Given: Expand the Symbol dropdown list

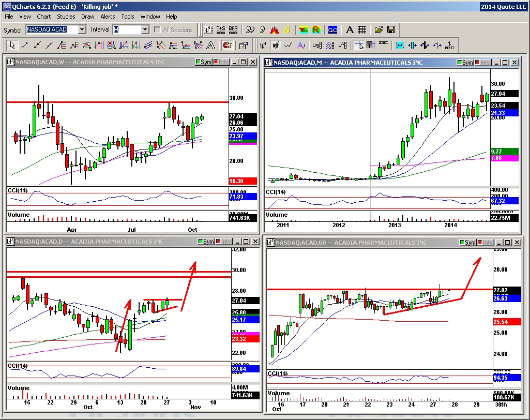Looking at the screenshot, I should (x=82, y=30).
